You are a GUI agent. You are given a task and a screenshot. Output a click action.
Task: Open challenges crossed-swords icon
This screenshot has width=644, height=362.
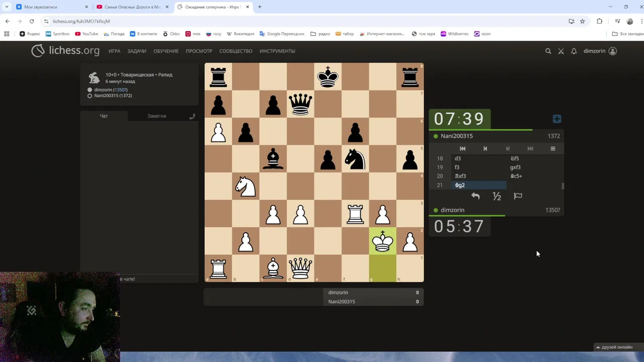pos(561,51)
